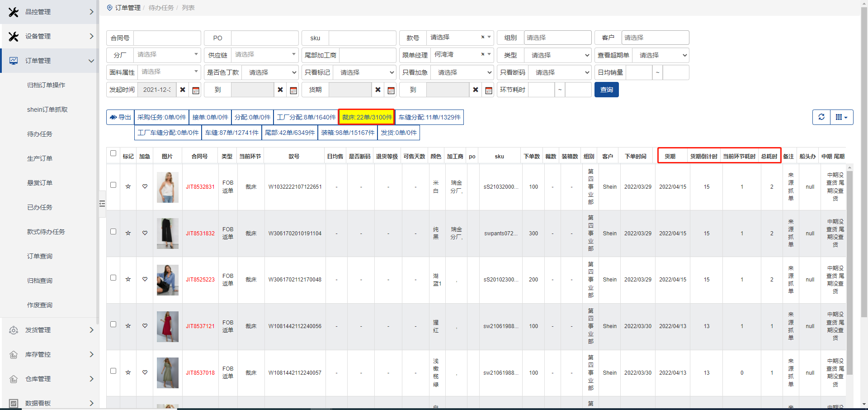Image resolution: width=868 pixels, height=410 pixels.
Task: Check the row checkbox for JIT8532831
Action: pyautogui.click(x=113, y=185)
